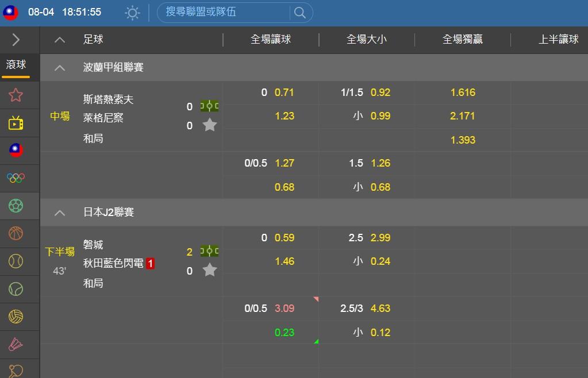Screen dimensions: 588x378
Task: Click the 全場讓球 column header
Action: click(271, 39)
